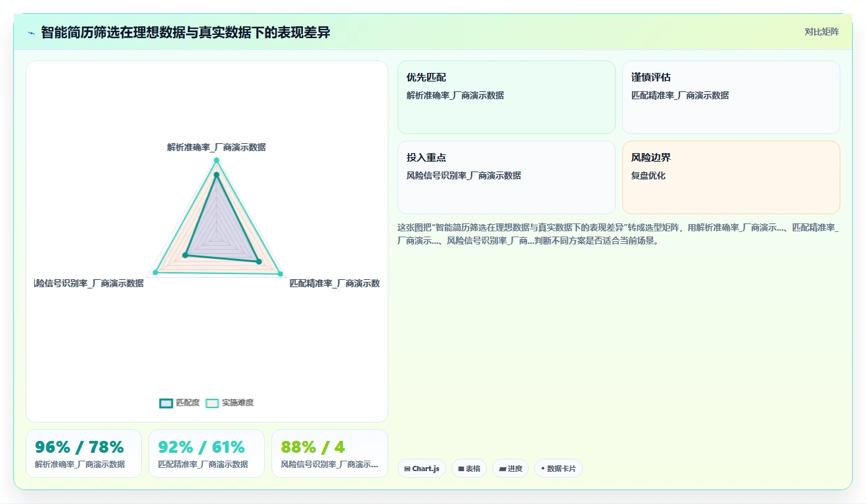Screen dimensions: 866x504
Task: Click the top data point of 匹配度 series
Action: point(216,175)
